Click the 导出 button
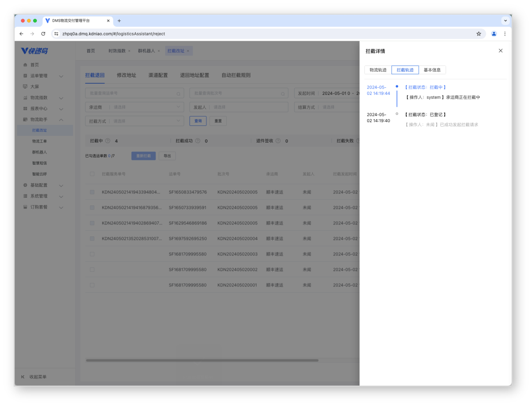Viewport: 532px width, 406px height. (x=167, y=156)
